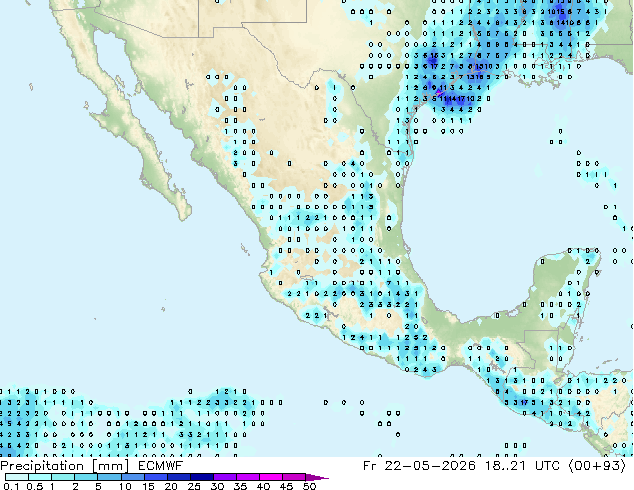Click the "0.5" legend scale label
Screen dimensions: 634x490
[x=35, y=486]
